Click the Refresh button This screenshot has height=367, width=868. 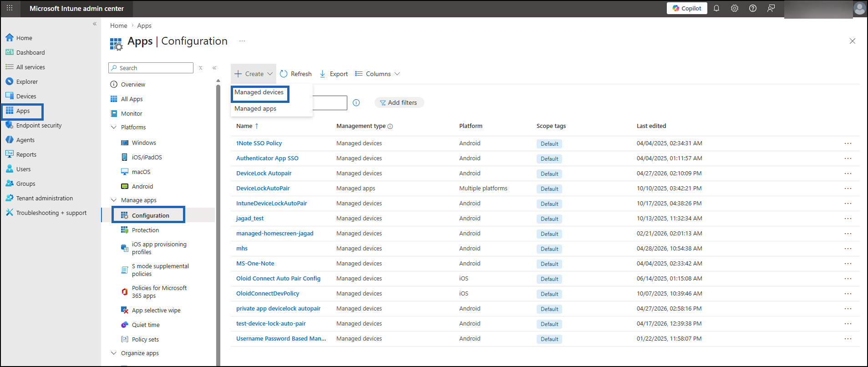296,74
